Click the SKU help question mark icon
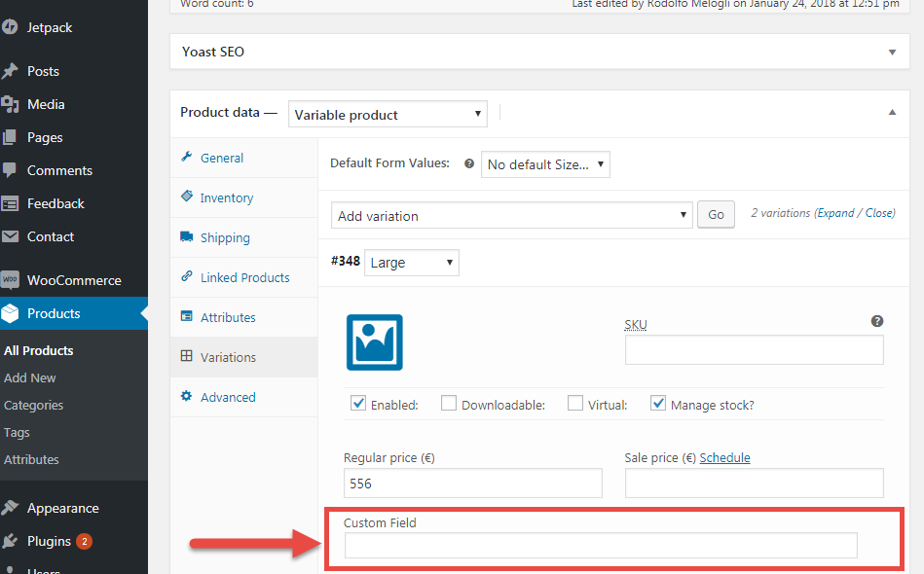Image resolution: width=924 pixels, height=574 pixels. click(x=876, y=320)
